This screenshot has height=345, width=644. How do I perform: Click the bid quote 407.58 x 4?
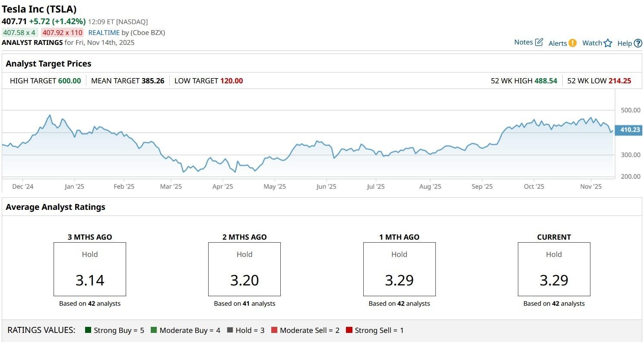(19, 32)
